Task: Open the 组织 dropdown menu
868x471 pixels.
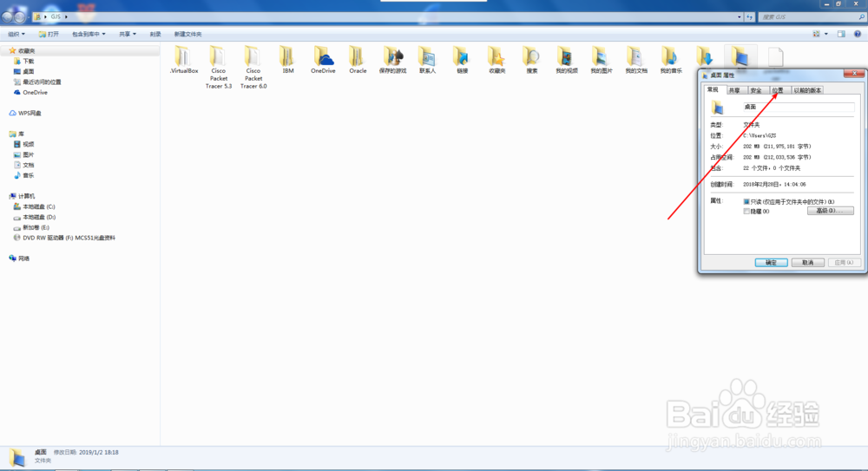Action: pyautogui.click(x=16, y=34)
